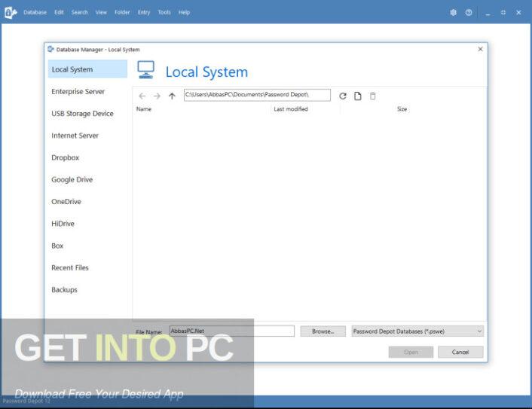Close the Database Manager dialog
Screen dimensions: 532x409
(x=480, y=49)
